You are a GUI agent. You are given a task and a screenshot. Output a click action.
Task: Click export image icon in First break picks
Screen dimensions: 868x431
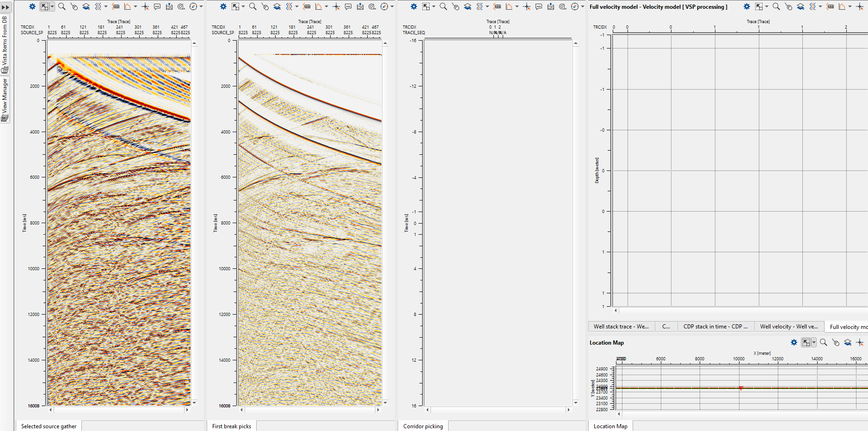360,6
